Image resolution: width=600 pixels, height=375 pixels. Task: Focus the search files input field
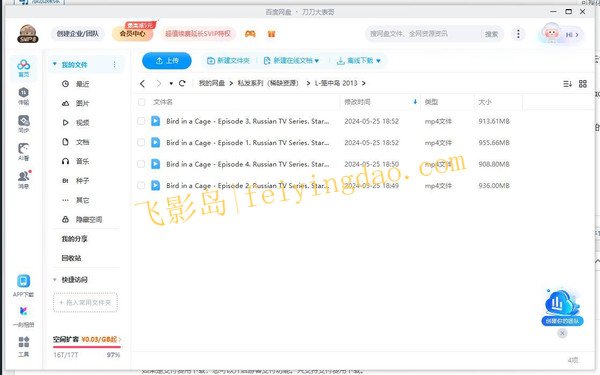pos(423,34)
